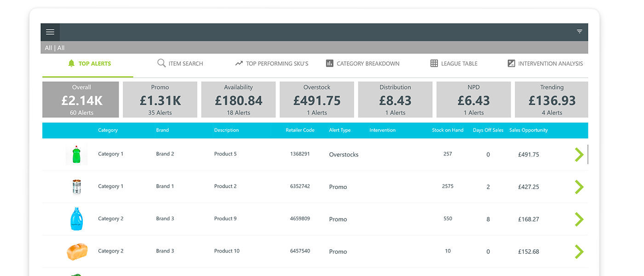
Task: Select the Trending £136.93 tile
Action: (552, 100)
